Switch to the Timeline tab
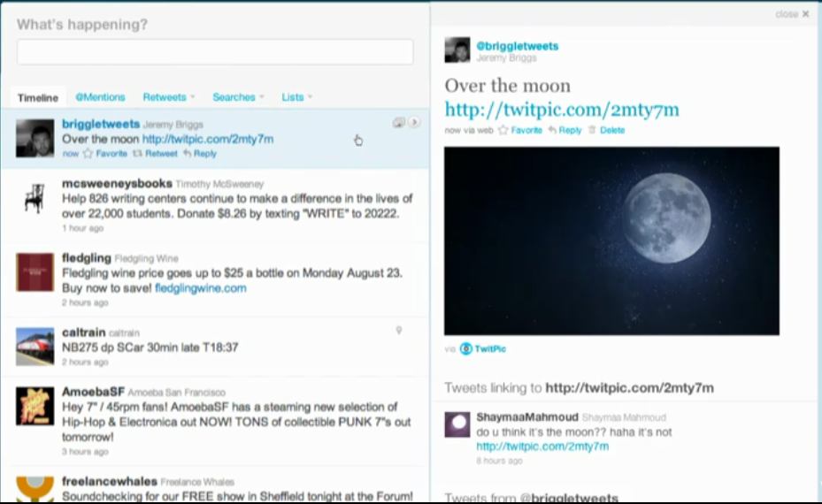This screenshot has height=504, width=822. coord(38,97)
